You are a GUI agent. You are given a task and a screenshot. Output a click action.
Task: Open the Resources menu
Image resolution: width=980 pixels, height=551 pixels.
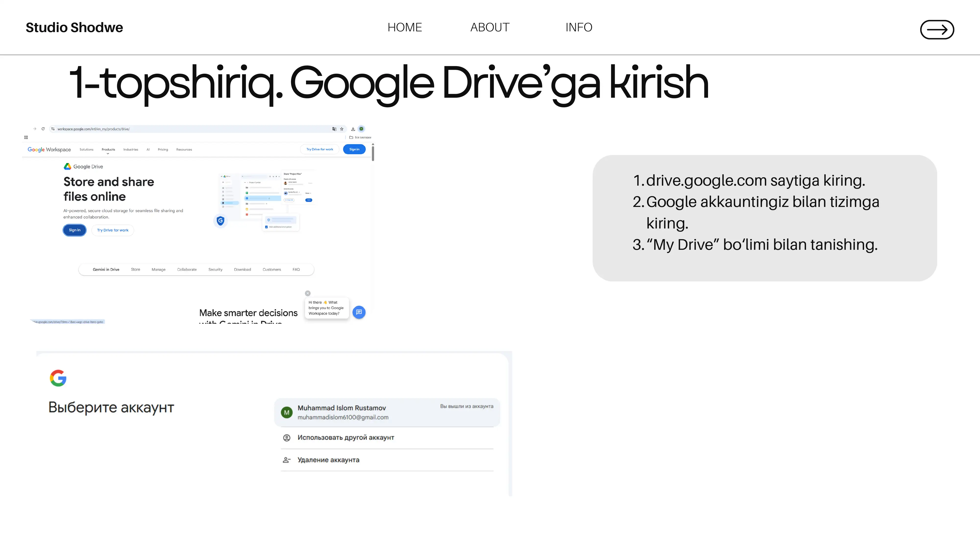[184, 149]
